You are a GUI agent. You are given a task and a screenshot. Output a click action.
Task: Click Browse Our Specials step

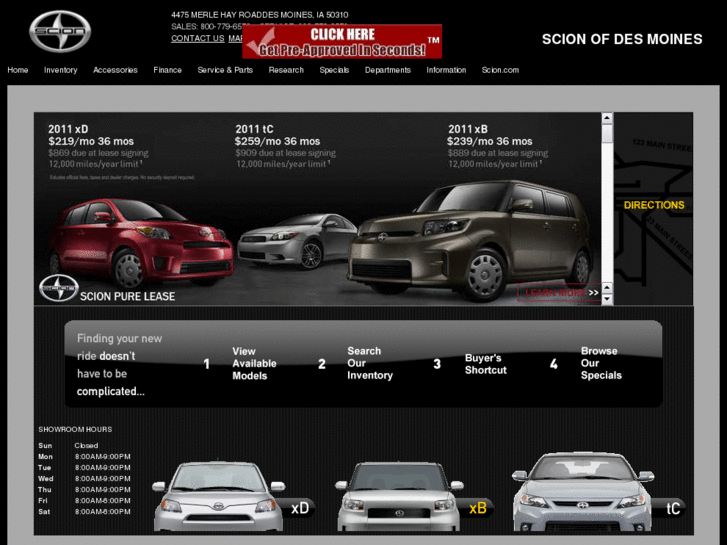click(601, 363)
